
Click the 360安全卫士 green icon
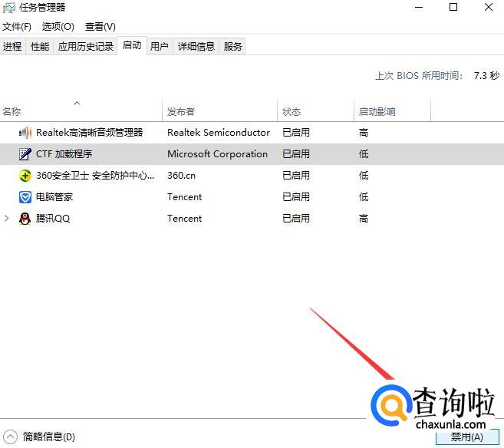[25, 176]
